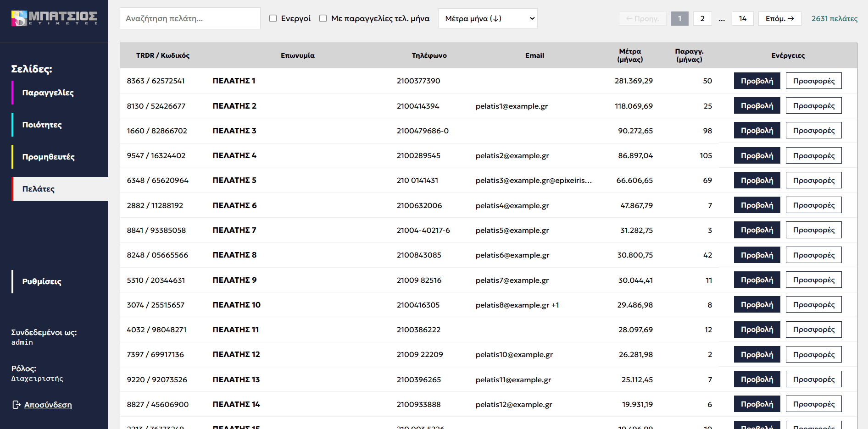Click Προβολή for ΠΕΛΑΤΗΣ 1
The width and height of the screenshot is (868, 429).
pyautogui.click(x=757, y=81)
